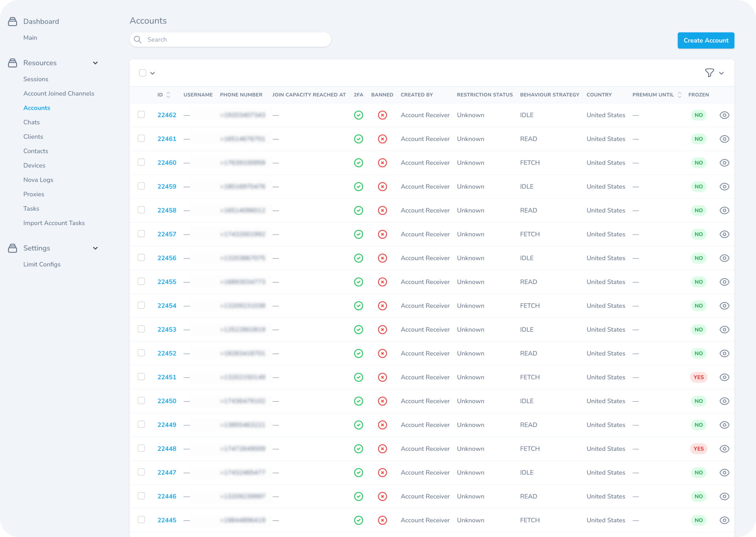Click banned red X for 22446
This screenshot has width=756, height=537.
click(x=382, y=496)
